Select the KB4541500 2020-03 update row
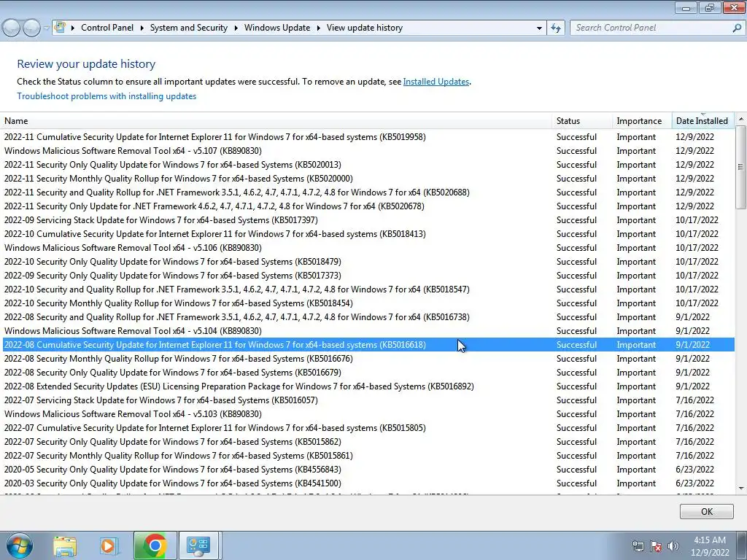 [368, 483]
